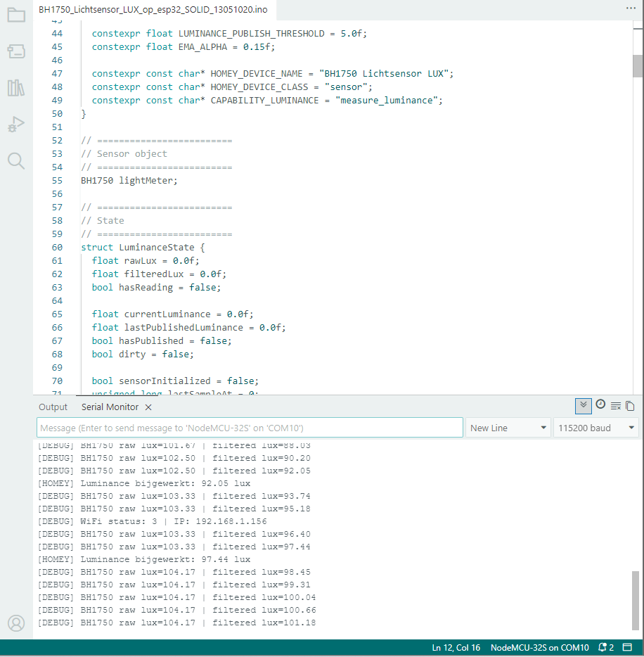Click 'bool hasPublished = false;' line
Image resolution: width=644 pixels, height=657 pixels.
click(x=162, y=341)
